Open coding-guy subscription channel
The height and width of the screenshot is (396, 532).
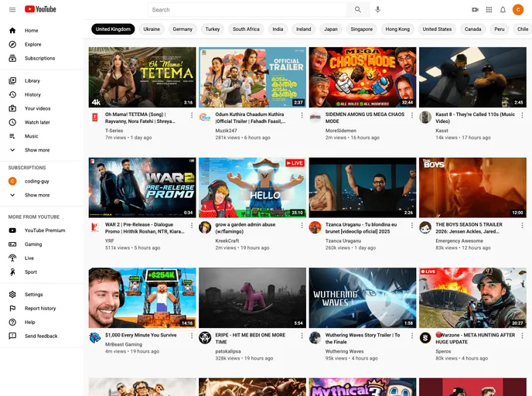coord(42,181)
